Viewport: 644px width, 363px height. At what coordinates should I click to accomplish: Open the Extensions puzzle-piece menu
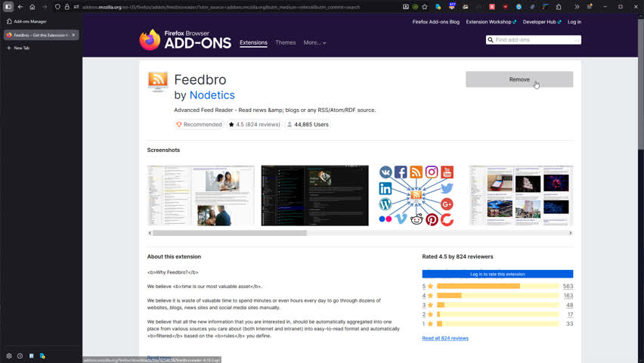559,7
